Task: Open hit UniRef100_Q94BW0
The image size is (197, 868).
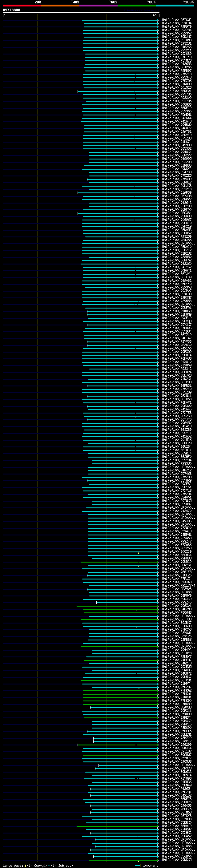Action: click(x=177, y=125)
